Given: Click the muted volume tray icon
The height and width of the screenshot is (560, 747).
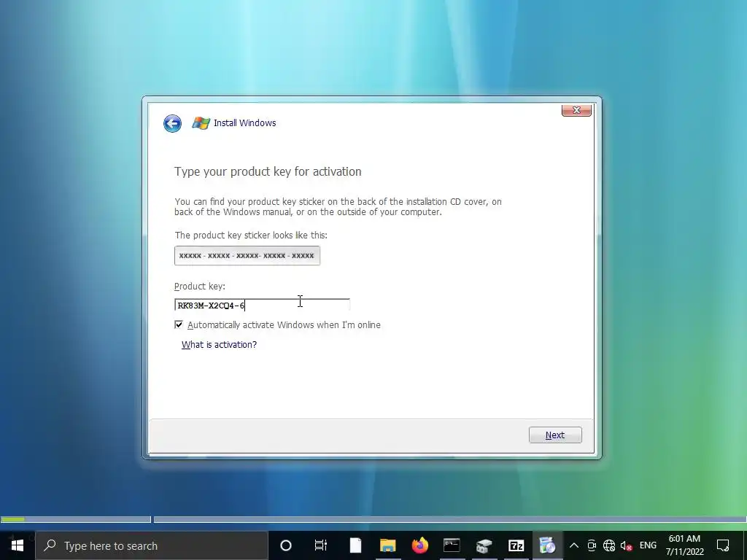Looking at the screenshot, I should [627, 545].
